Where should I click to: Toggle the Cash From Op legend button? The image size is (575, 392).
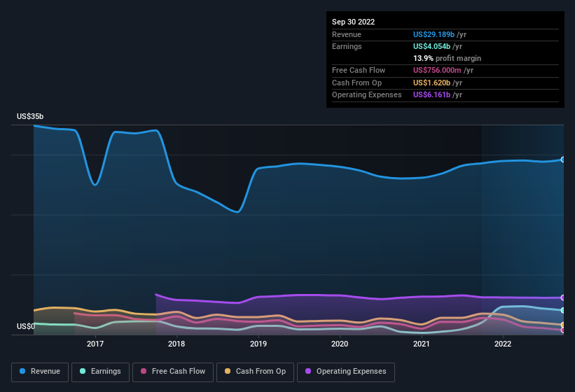point(255,372)
